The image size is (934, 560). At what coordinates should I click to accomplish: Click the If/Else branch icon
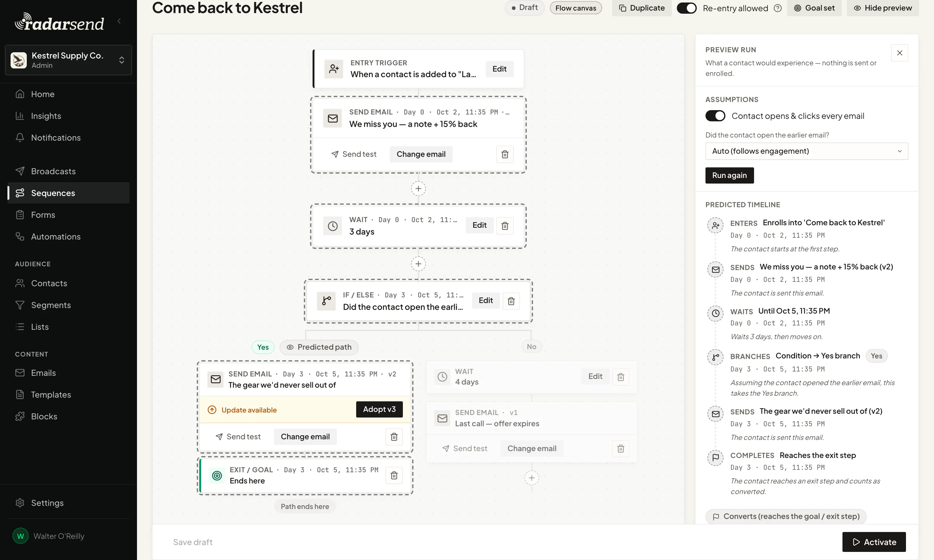click(326, 301)
